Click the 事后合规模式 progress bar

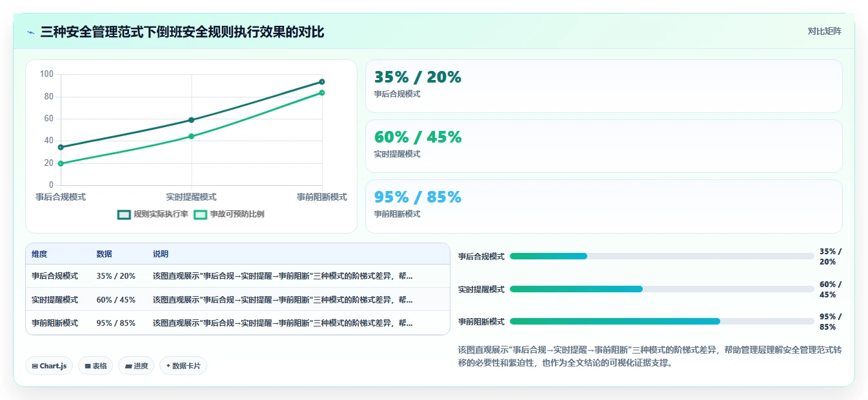[x=661, y=256]
